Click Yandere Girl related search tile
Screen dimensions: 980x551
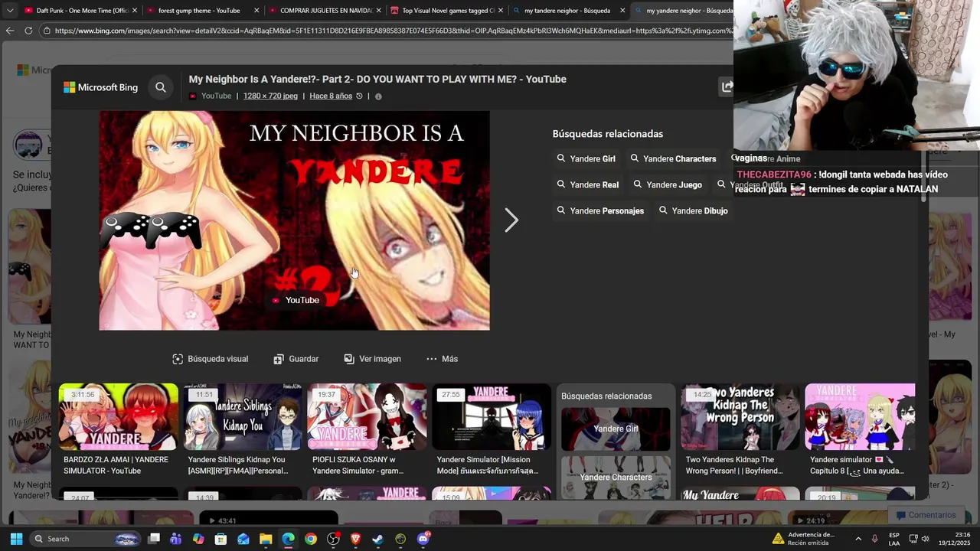(x=616, y=429)
